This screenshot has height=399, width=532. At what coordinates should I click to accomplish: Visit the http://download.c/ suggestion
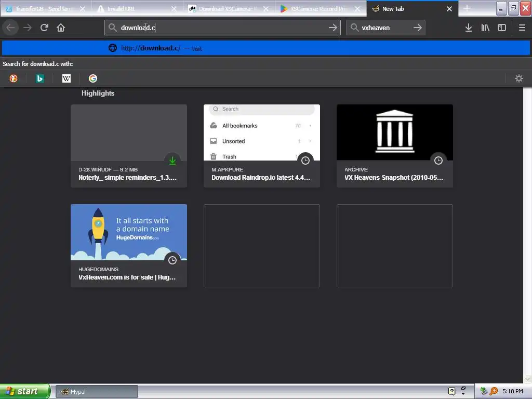click(266, 48)
